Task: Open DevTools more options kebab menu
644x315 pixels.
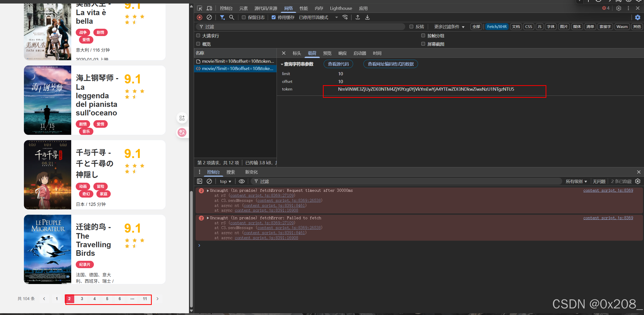Action: (628, 8)
